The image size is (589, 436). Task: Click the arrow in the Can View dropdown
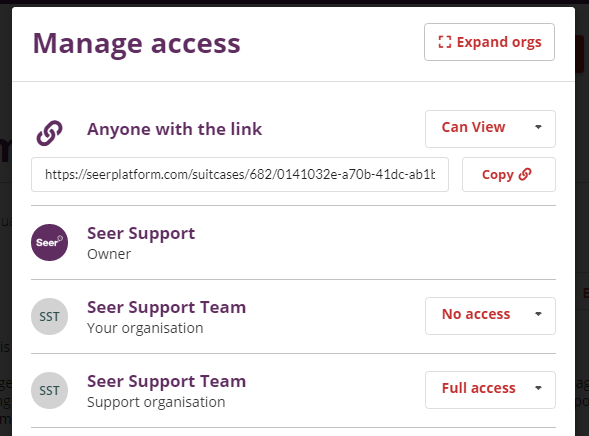(538, 127)
